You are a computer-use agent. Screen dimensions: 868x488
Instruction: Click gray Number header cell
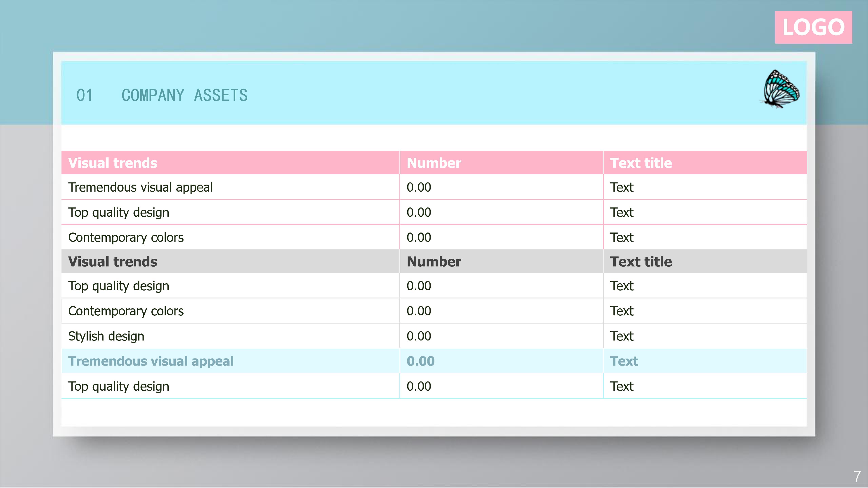coord(434,262)
